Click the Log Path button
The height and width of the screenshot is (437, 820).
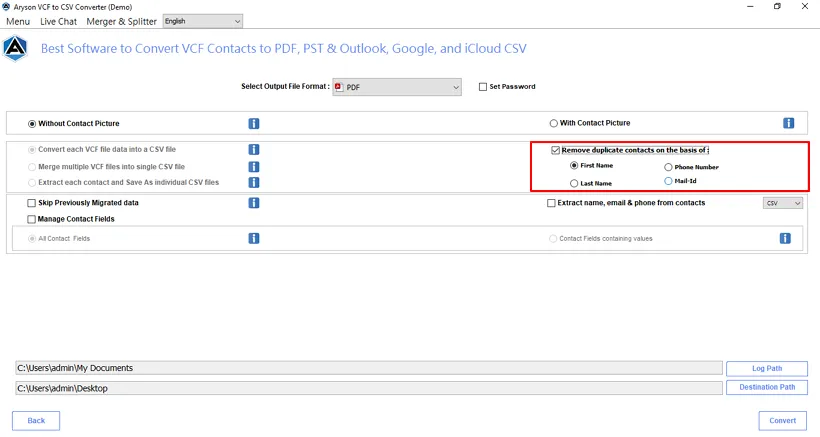coord(767,369)
